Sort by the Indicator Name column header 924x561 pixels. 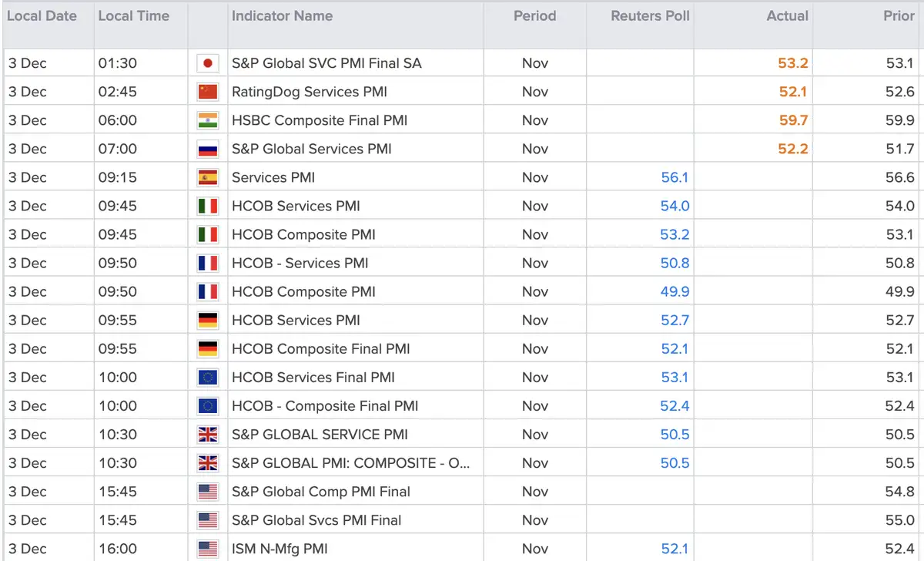click(x=283, y=15)
